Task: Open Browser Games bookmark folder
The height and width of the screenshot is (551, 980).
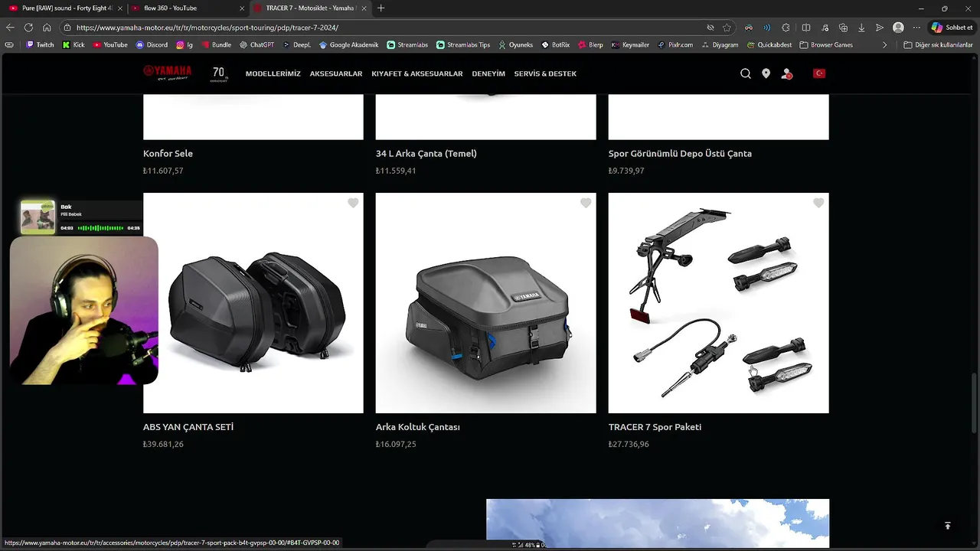Action: coord(826,45)
